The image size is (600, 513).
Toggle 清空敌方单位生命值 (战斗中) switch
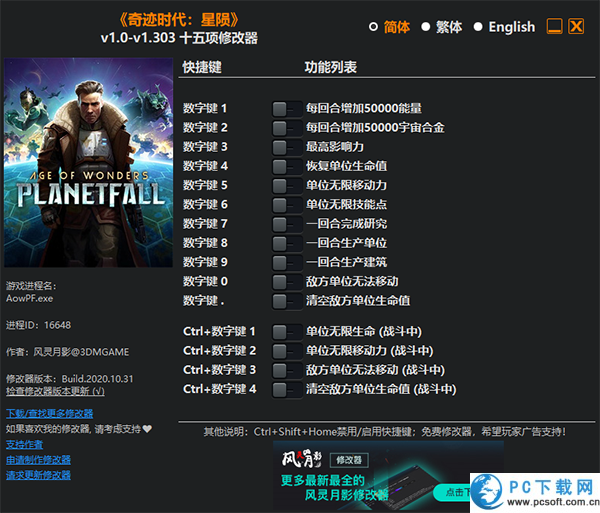287,390
